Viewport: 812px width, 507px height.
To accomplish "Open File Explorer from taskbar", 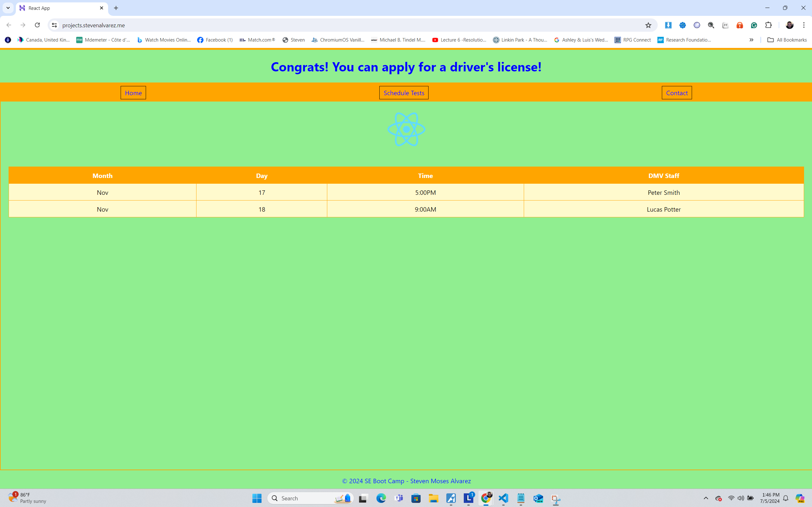I will click(433, 498).
